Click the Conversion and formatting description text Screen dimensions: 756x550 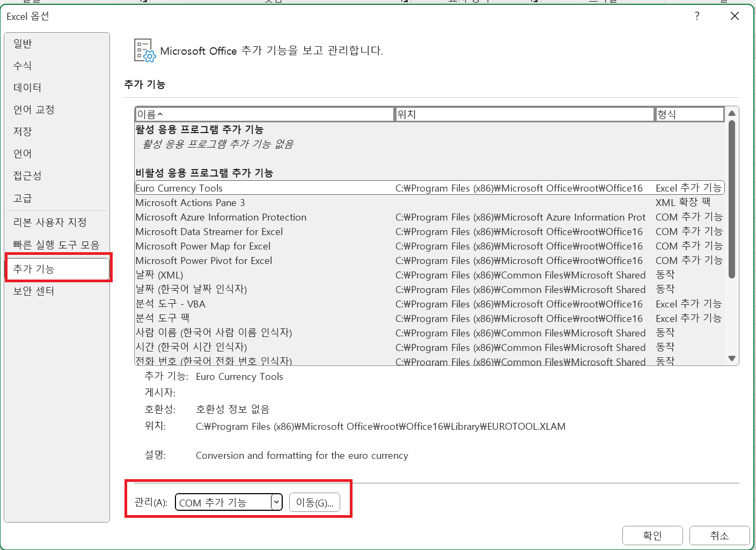coord(302,456)
